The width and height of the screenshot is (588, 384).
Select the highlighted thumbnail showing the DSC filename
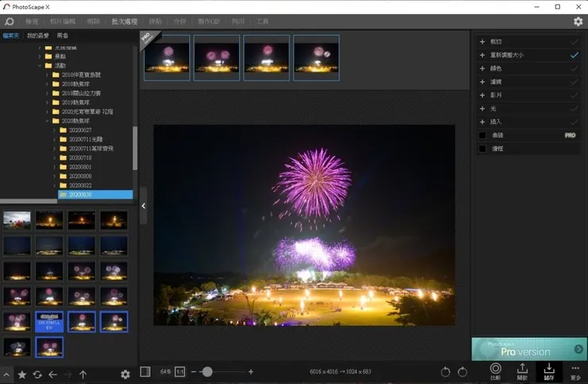click(49, 322)
